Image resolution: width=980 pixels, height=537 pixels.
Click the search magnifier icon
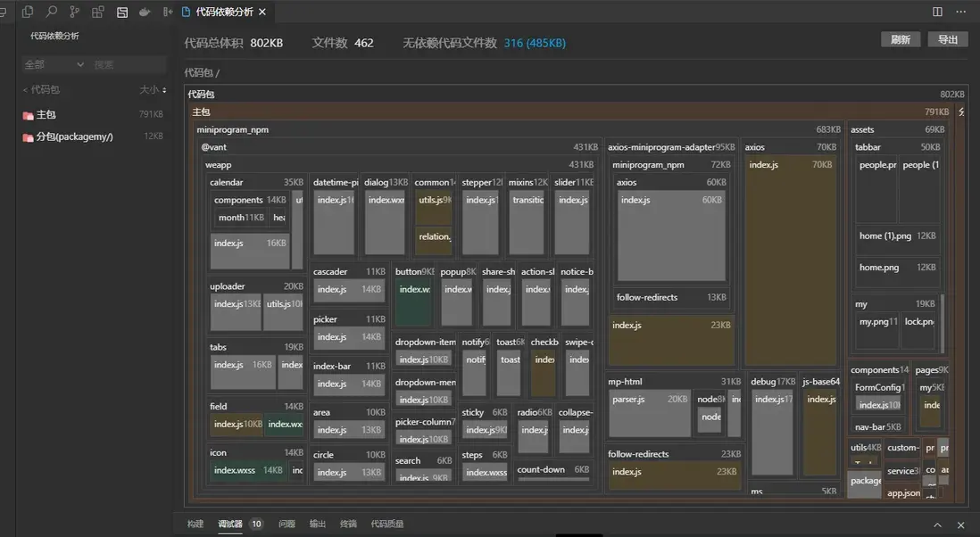pyautogui.click(x=51, y=12)
